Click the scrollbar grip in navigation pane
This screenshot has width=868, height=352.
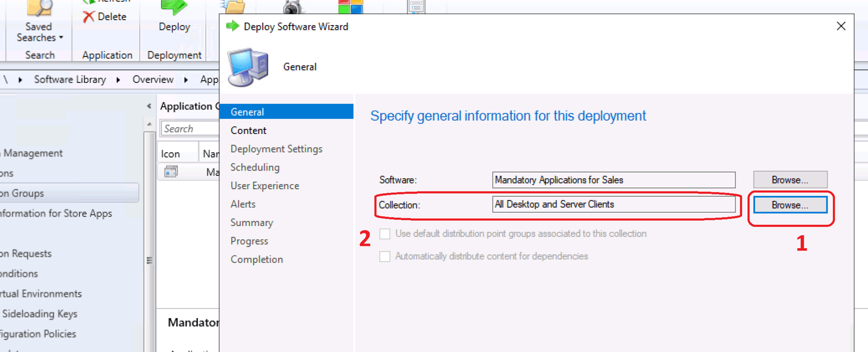tap(149, 260)
